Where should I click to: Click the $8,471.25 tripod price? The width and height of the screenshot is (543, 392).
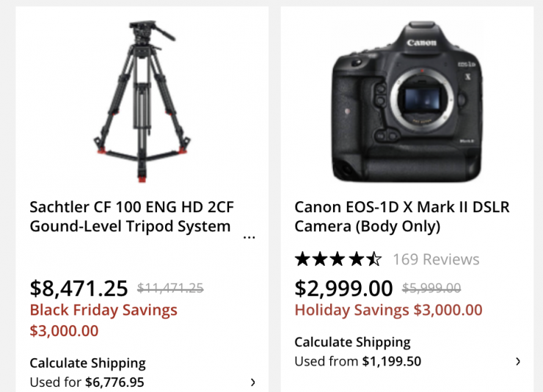click(79, 287)
